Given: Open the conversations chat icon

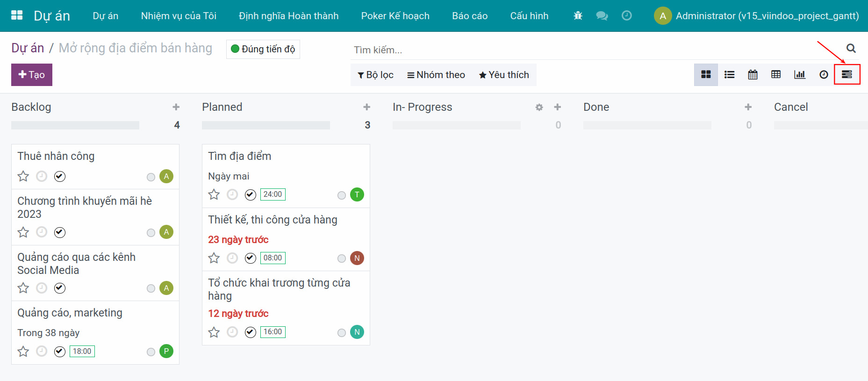Looking at the screenshot, I should click(x=602, y=16).
